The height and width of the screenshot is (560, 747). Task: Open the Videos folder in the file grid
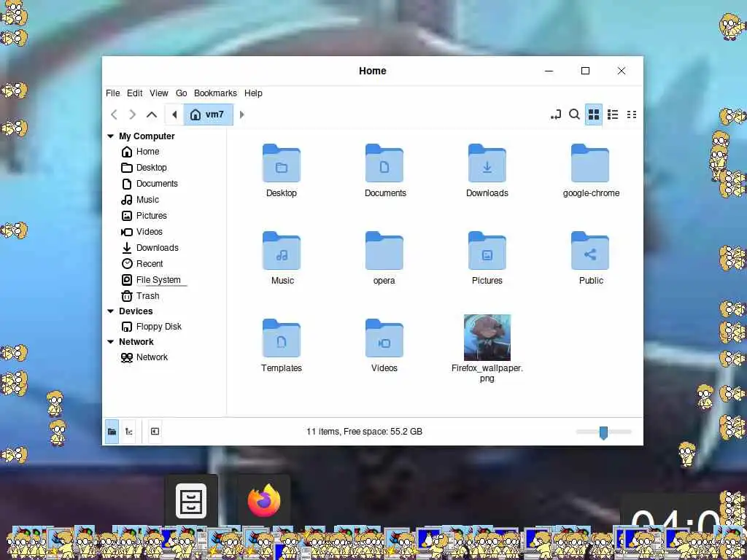[x=384, y=338]
